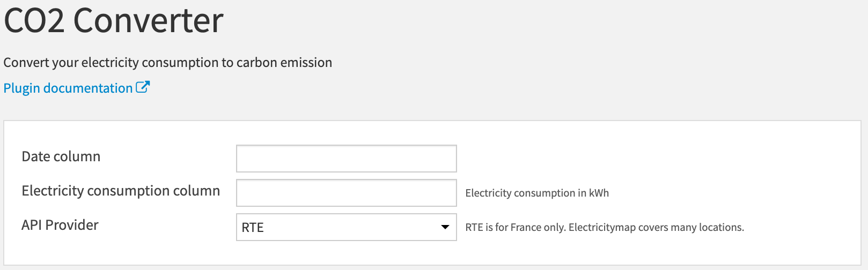Open the API Provider dropdown showing RTE
868x270 pixels.
tap(346, 227)
